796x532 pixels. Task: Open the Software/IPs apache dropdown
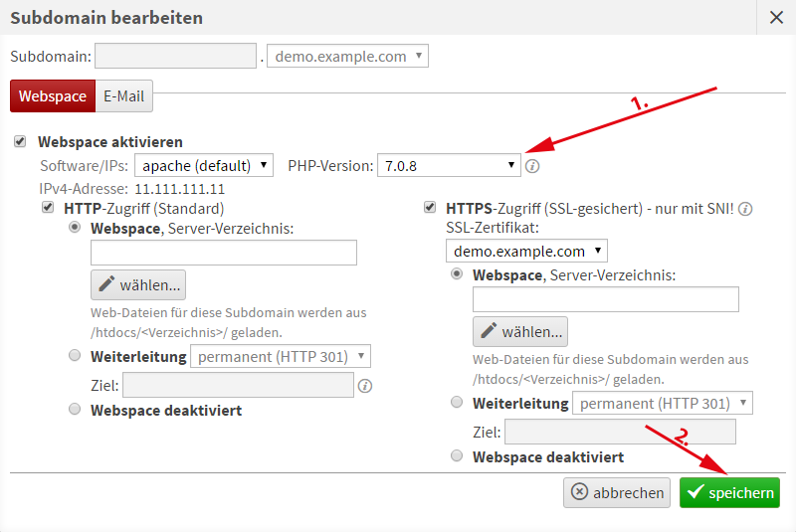point(204,165)
